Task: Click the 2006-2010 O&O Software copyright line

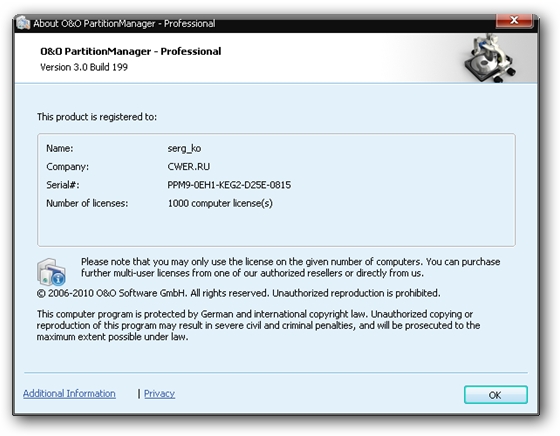Action: click(238, 293)
